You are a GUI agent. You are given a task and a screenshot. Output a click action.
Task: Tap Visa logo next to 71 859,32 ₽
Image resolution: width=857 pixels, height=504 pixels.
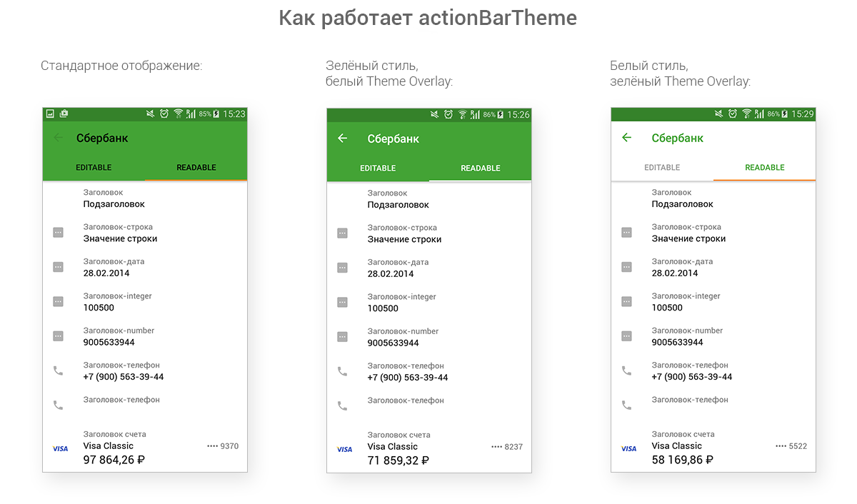pos(344,449)
